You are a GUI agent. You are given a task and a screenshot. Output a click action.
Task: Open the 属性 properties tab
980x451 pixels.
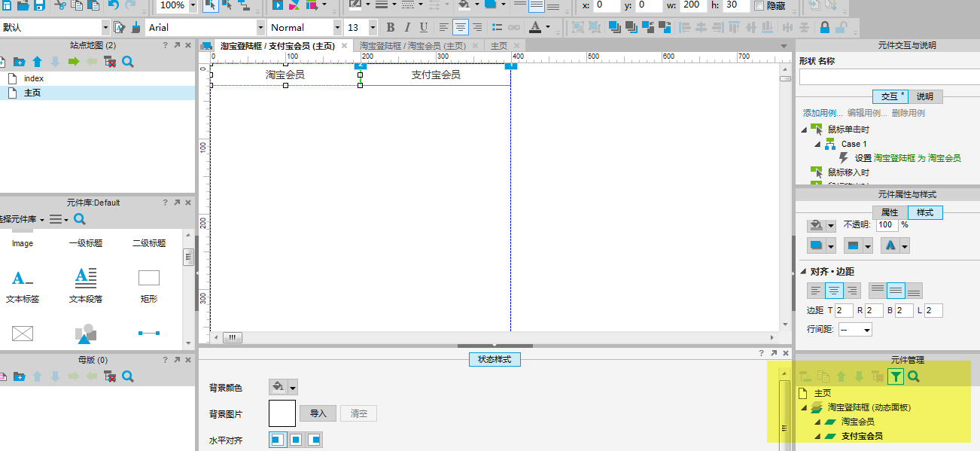(x=890, y=212)
